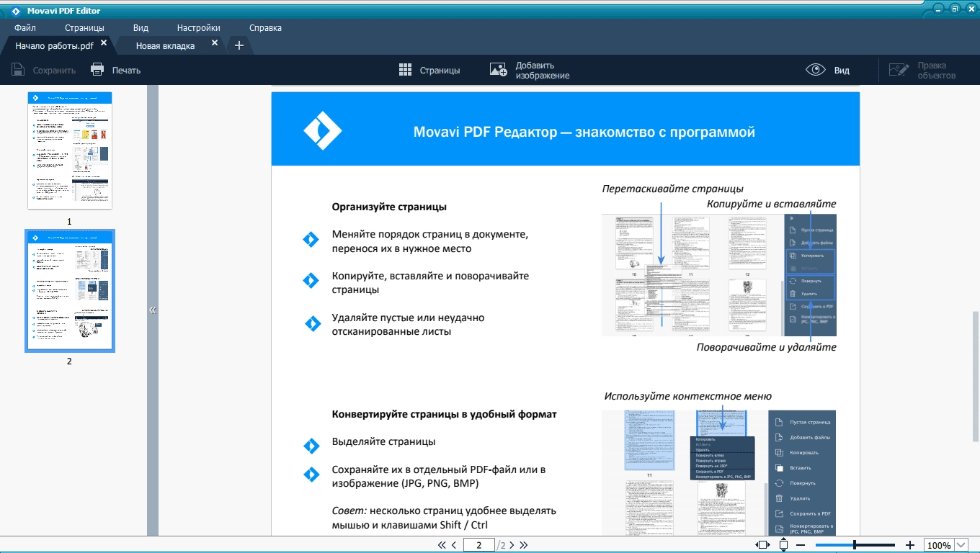The width and height of the screenshot is (980, 553).
Task: Click the 100% zoom value field
Action: pyautogui.click(x=939, y=546)
